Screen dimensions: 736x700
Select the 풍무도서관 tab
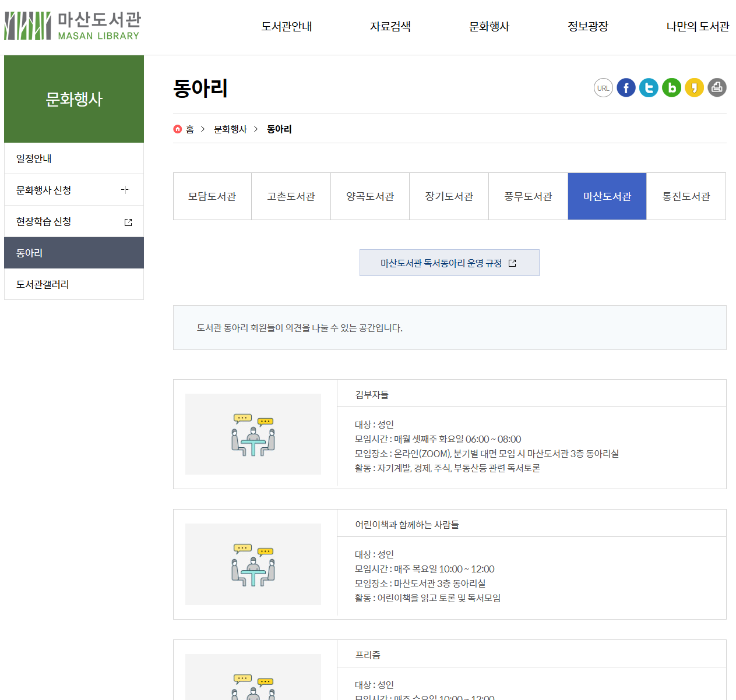[x=528, y=196]
